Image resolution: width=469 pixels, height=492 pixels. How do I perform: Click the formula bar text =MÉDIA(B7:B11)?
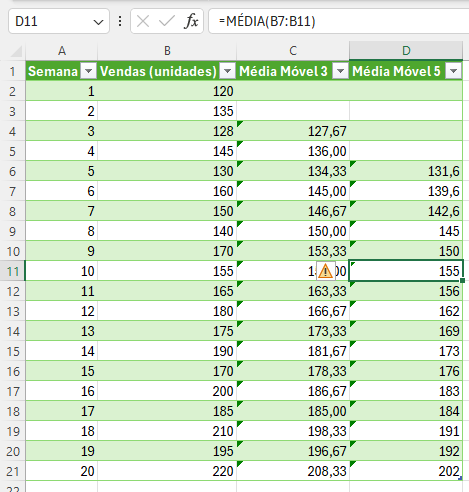267,21
